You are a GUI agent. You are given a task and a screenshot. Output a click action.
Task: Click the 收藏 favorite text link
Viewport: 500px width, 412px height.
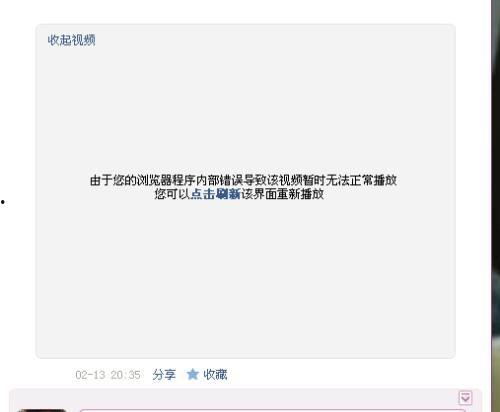tap(215, 375)
